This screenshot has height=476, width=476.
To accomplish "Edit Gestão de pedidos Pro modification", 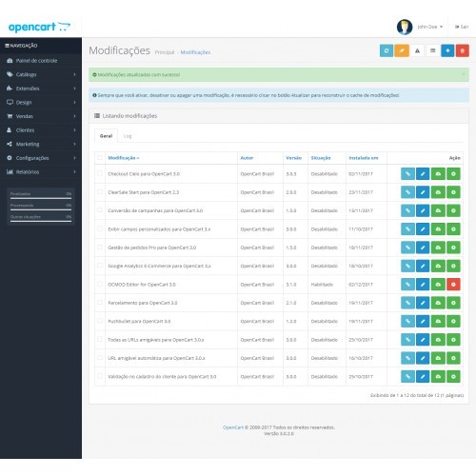I will [423, 248].
